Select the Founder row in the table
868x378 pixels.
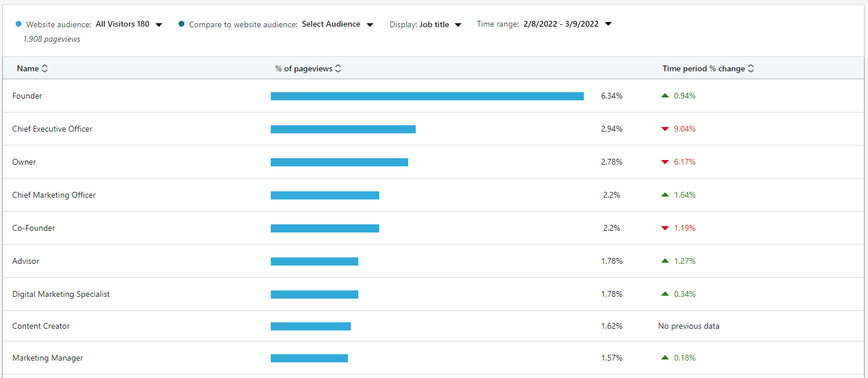tap(27, 96)
